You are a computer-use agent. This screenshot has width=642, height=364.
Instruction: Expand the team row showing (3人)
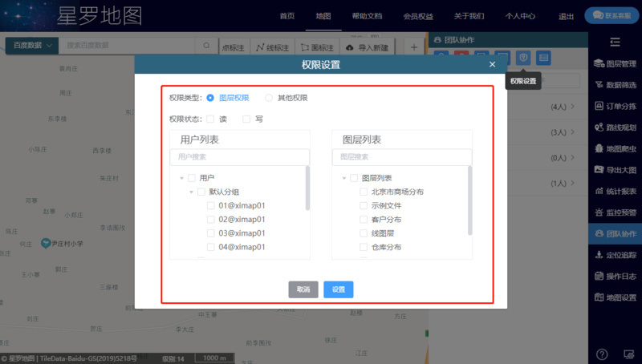click(572, 131)
